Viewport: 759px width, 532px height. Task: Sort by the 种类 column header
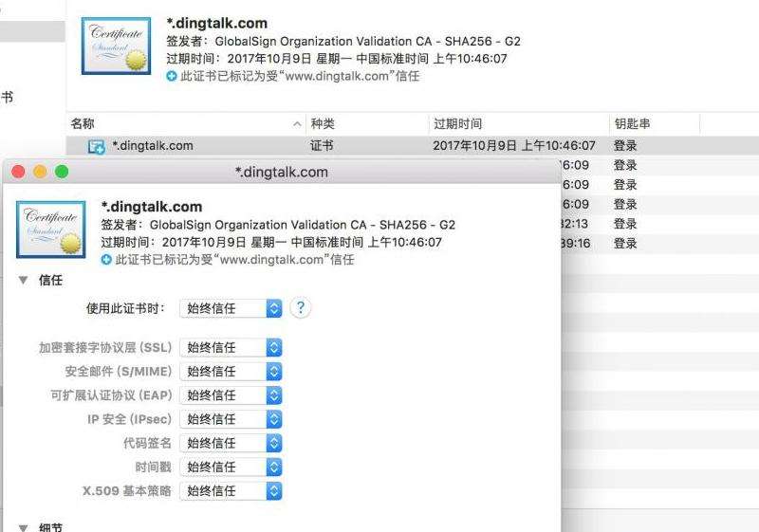tap(367, 124)
